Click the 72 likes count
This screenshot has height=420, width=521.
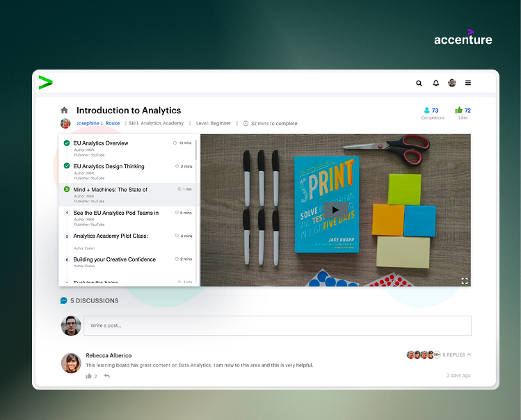coord(467,111)
